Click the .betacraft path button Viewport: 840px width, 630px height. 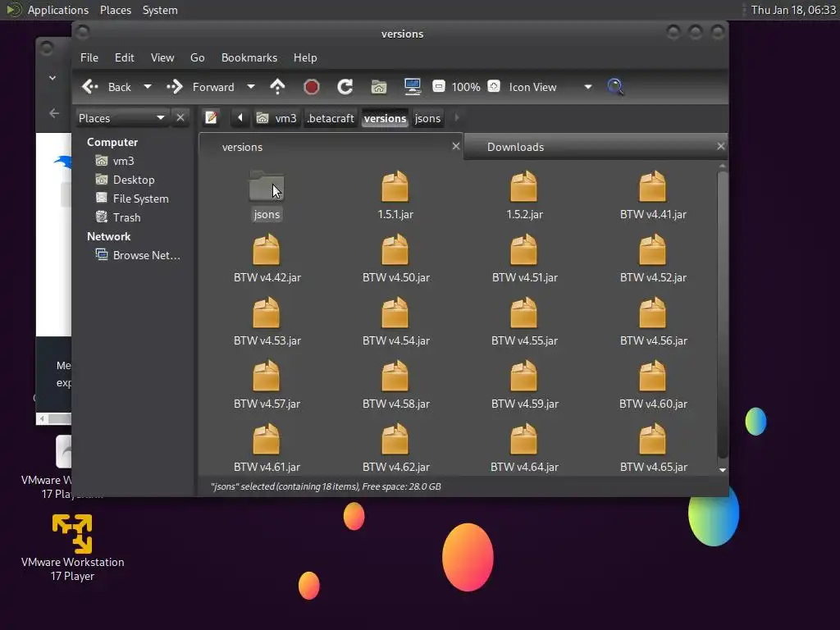[x=330, y=118]
